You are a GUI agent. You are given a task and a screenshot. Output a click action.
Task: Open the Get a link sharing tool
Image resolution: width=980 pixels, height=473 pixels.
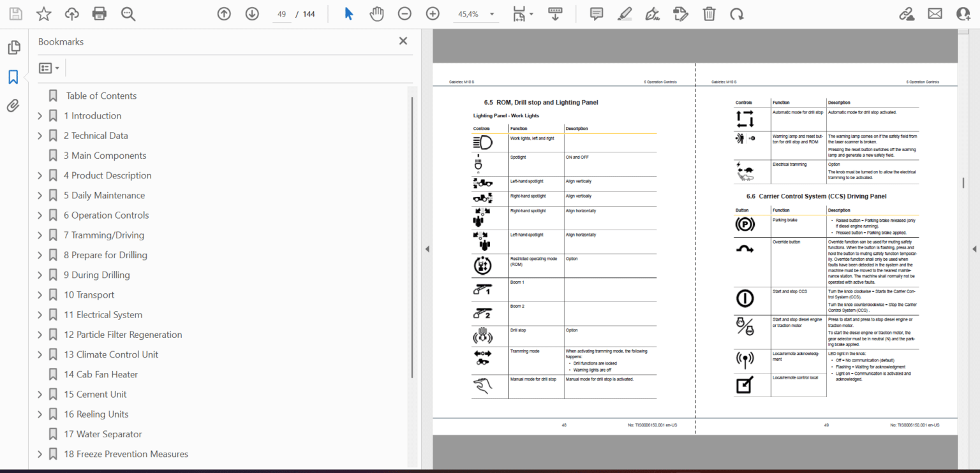(907, 13)
